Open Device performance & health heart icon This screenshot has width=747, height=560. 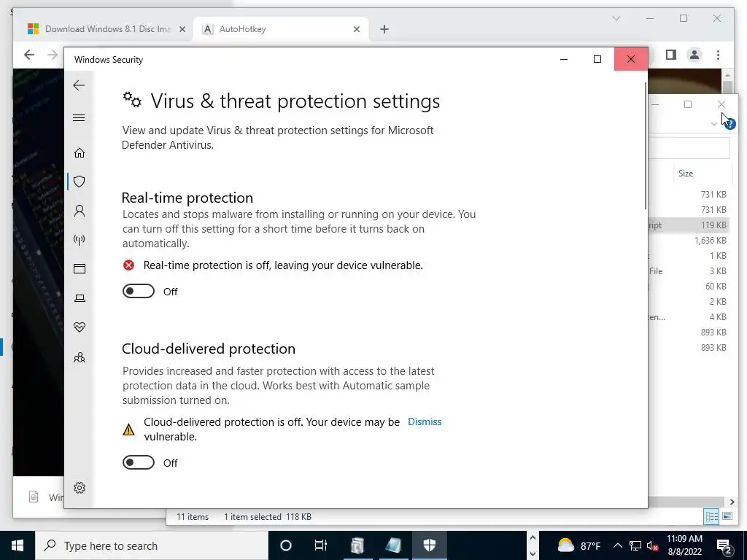pos(79,327)
